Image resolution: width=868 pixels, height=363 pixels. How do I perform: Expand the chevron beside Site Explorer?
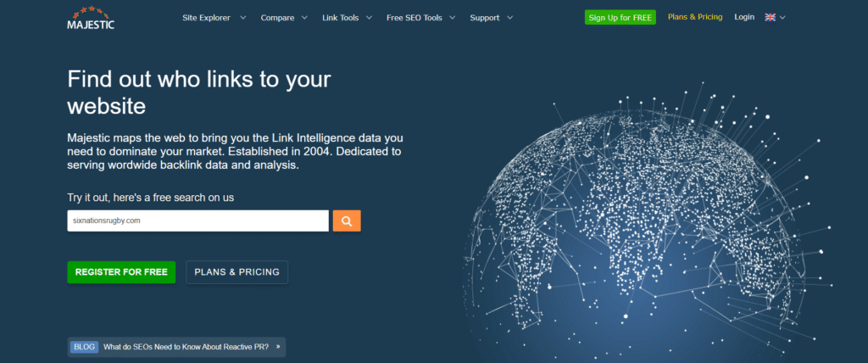tap(242, 18)
